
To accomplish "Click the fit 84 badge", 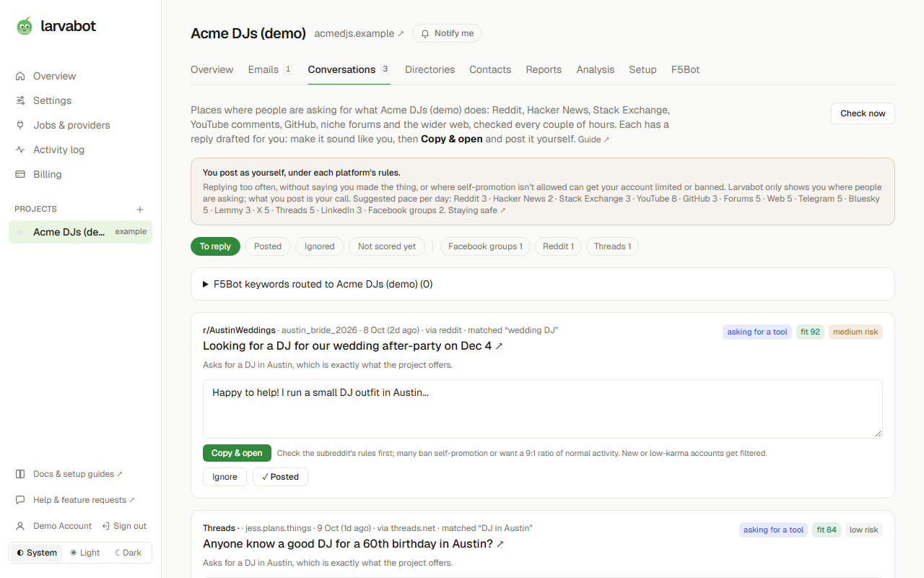I will point(827,530).
